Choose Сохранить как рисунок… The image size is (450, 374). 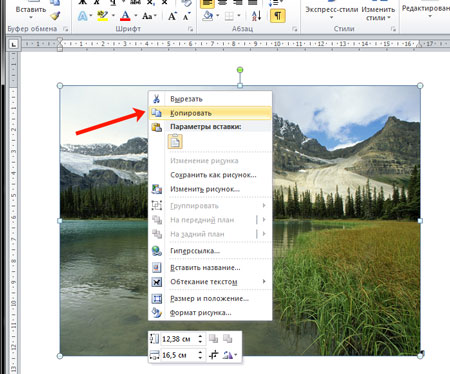[210, 175]
